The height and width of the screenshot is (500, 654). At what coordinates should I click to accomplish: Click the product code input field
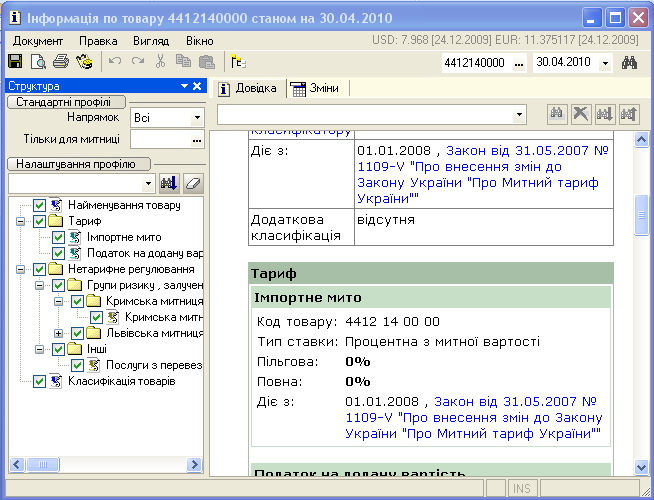coord(477,63)
